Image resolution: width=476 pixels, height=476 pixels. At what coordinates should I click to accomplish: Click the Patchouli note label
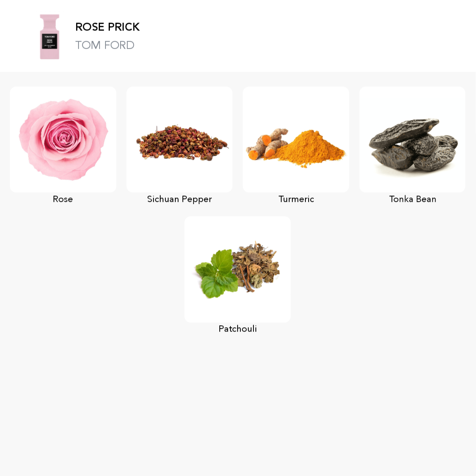(238, 329)
